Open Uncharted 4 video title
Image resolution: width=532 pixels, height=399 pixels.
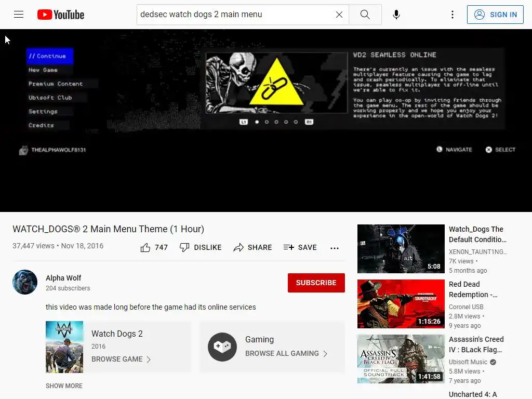(473, 394)
